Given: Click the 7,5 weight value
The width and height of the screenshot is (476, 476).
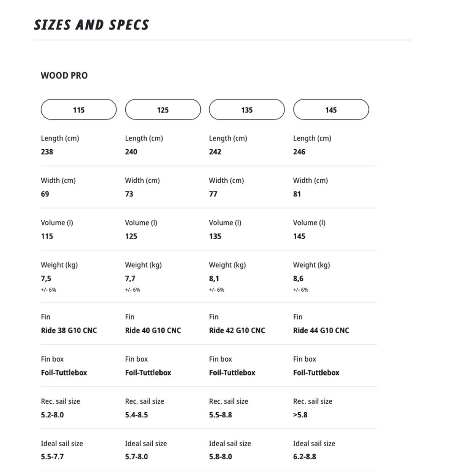Looking at the screenshot, I should coord(46,278).
